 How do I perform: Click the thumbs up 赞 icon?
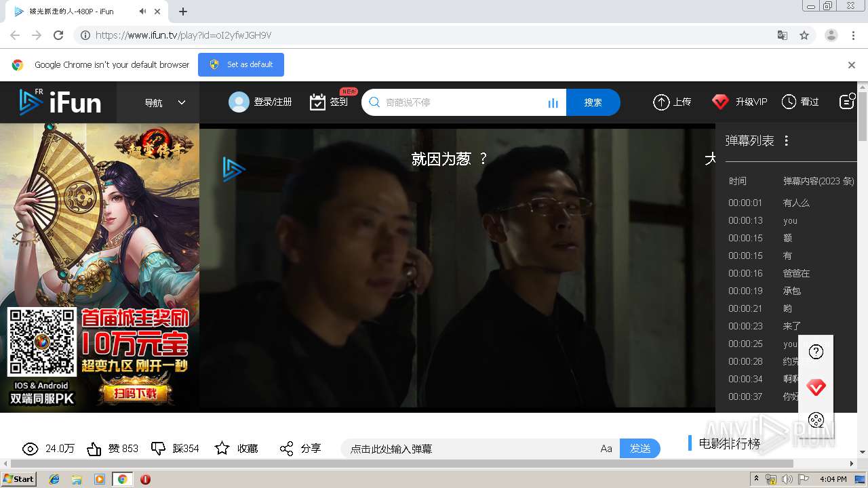point(94,449)
